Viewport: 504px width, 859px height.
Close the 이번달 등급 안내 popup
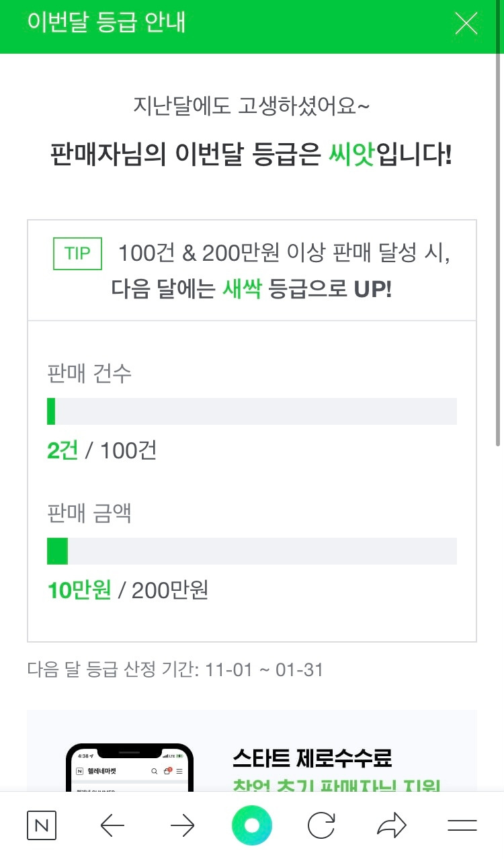click(x=466, y=24)
